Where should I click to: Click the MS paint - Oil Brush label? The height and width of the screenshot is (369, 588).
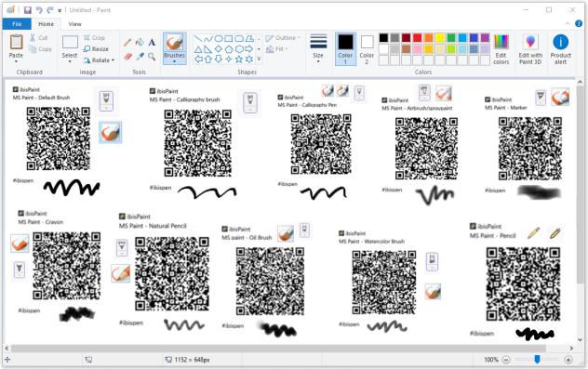coord(247,238)
